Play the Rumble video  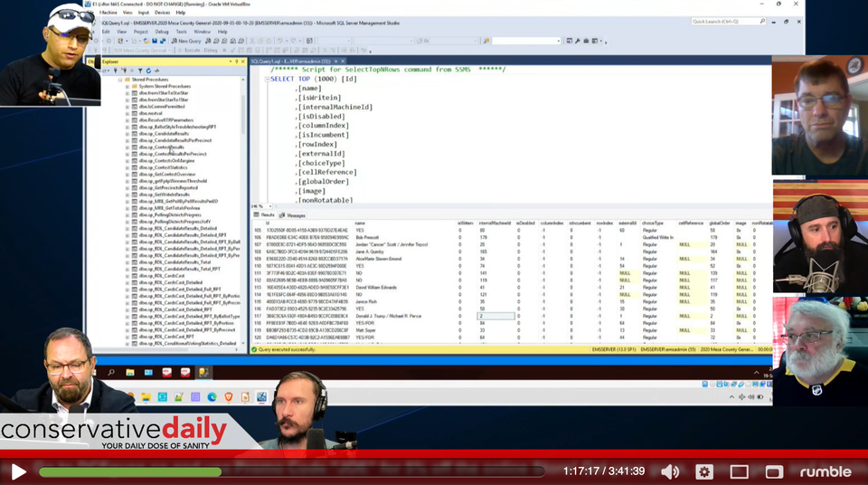point(18,471)
